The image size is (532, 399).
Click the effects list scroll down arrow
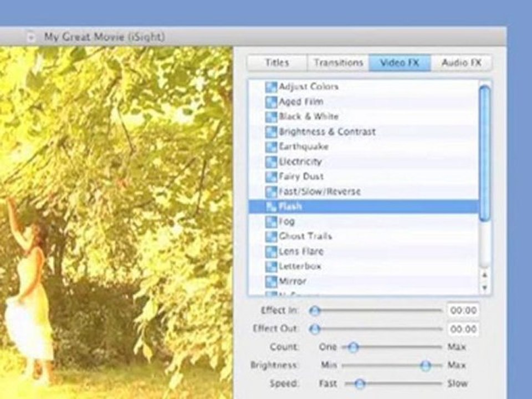click(x=485, y=288)
